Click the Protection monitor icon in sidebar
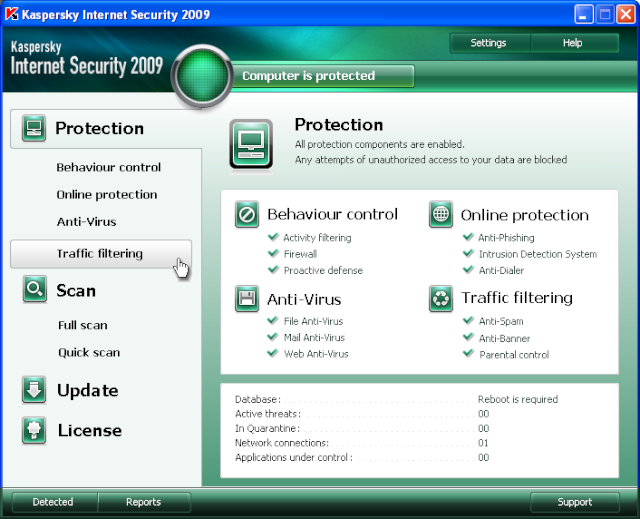The width and height of the screenshot is (640, 519). click(34, 128)
